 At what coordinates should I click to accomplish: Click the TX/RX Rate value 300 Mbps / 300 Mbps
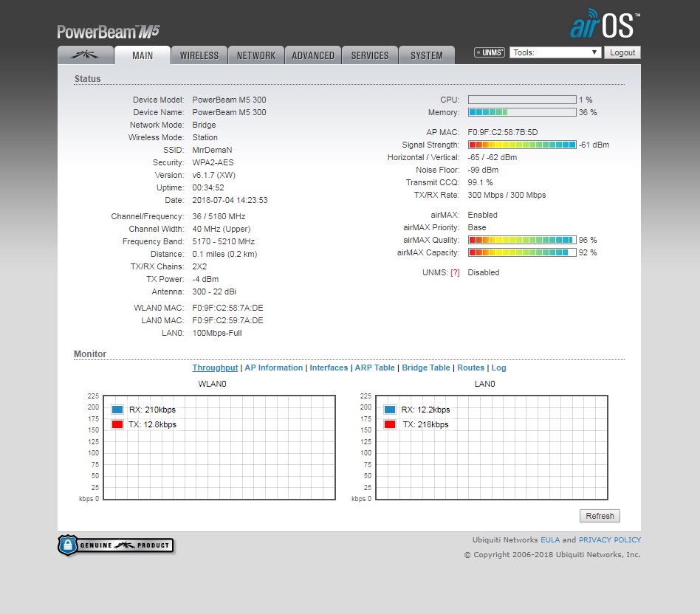(507, 195)
